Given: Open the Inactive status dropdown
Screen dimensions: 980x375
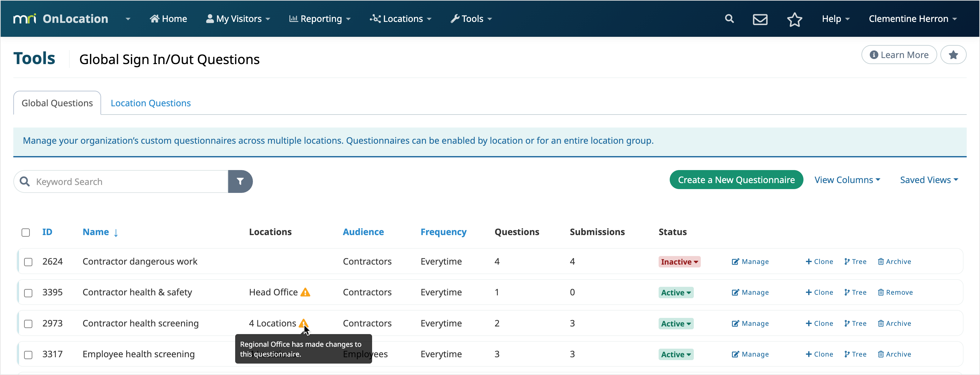Looking at the screenshot, I should click(679, 261).
